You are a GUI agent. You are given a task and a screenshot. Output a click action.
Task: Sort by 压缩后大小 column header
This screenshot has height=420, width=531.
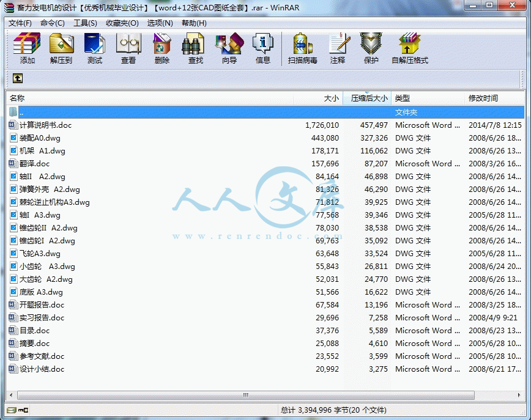(367, 98)
